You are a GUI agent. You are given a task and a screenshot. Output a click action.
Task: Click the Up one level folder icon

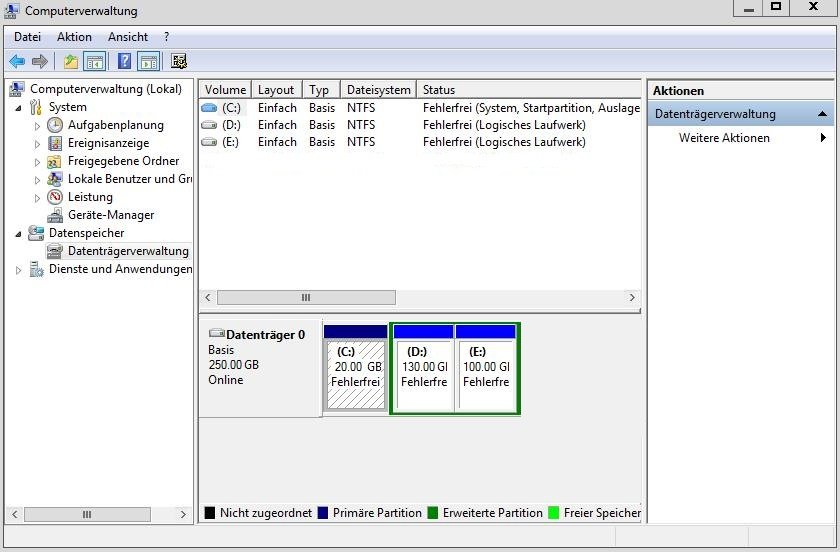pyautogui.click(x=71, y=62)
